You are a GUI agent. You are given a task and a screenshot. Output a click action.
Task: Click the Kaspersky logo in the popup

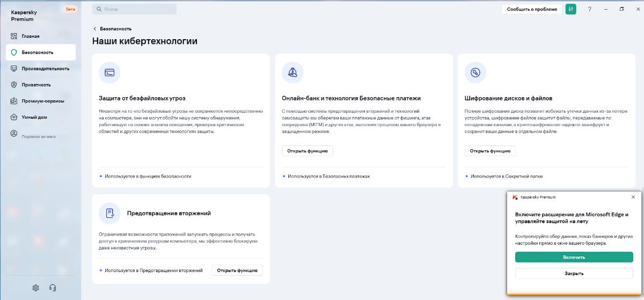click(x=515, y=197)
